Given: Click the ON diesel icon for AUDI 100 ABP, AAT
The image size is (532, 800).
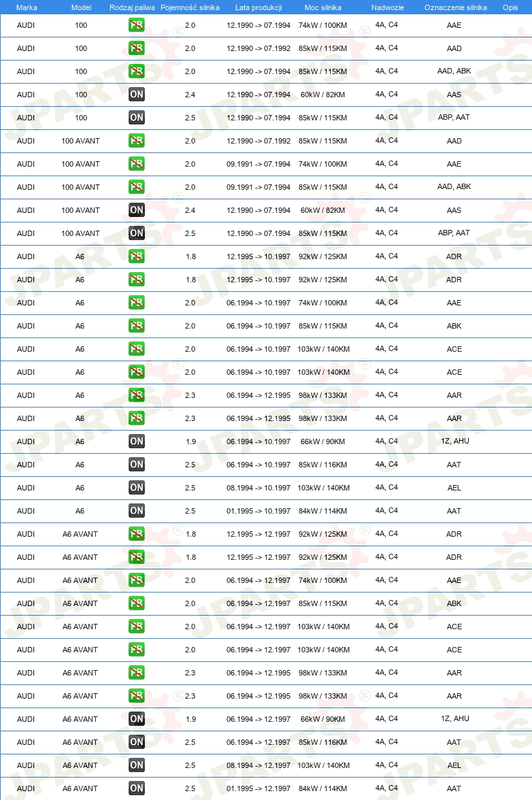Looking at the screenshot, I should tap(136, 117).
